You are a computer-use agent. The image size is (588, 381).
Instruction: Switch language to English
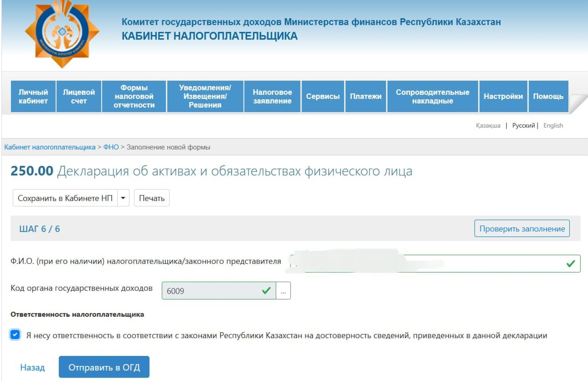553,126
